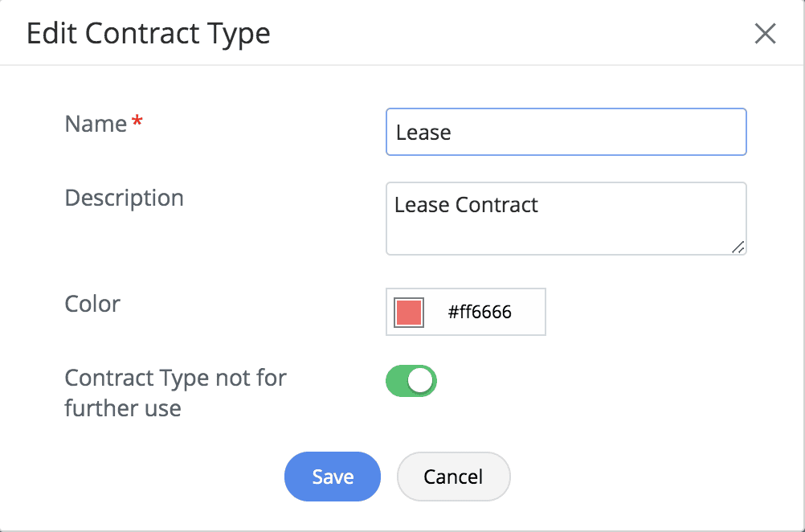The image size is (805, 532).
Task: Disable the Contract Type not for further use toggle
Action: (x=411, y=382)
